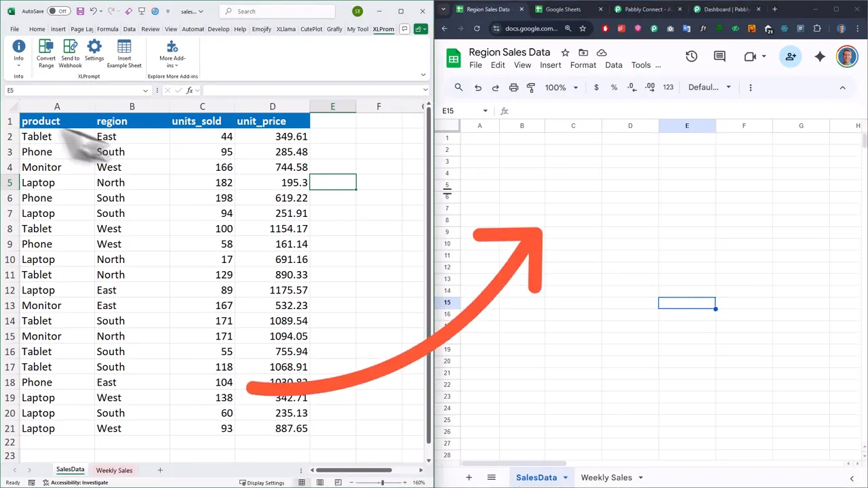Click the Send to Webhook icon

coord(71,53)
